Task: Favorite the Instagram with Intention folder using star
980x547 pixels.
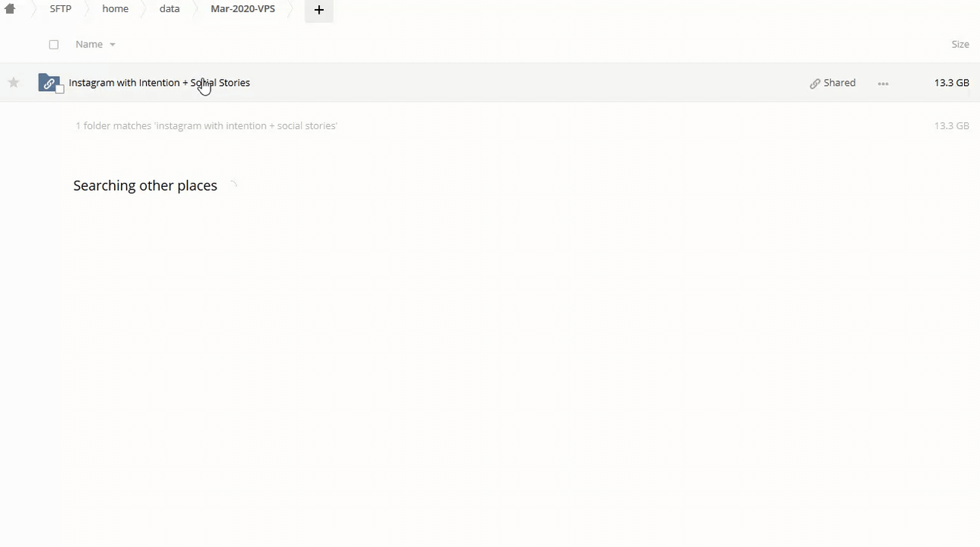Action: (x=14, y=83)
